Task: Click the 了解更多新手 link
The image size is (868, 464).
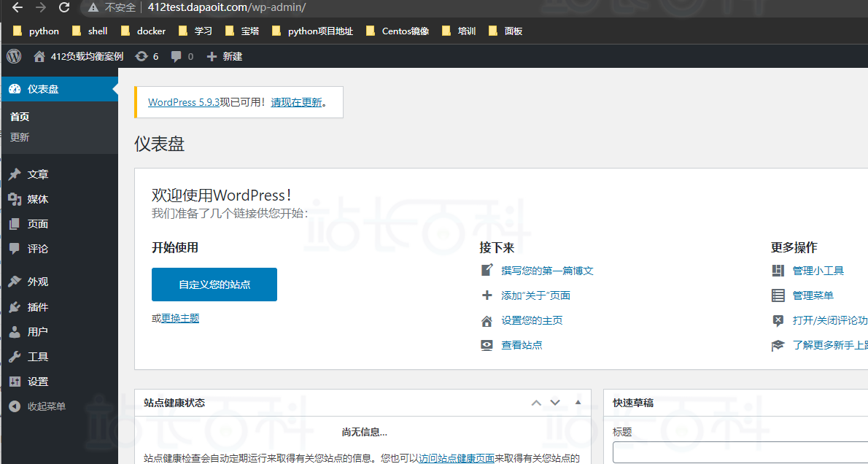Action: (830, 345)
